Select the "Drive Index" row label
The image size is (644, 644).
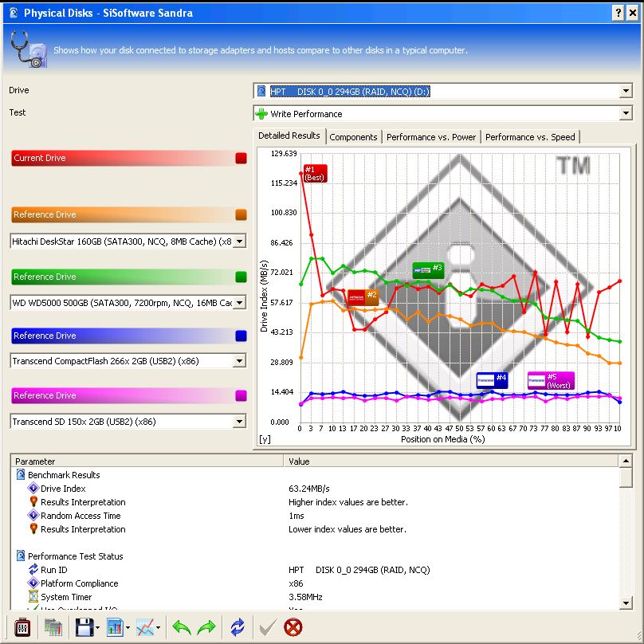pyautogui.click(x=63, y=489)
